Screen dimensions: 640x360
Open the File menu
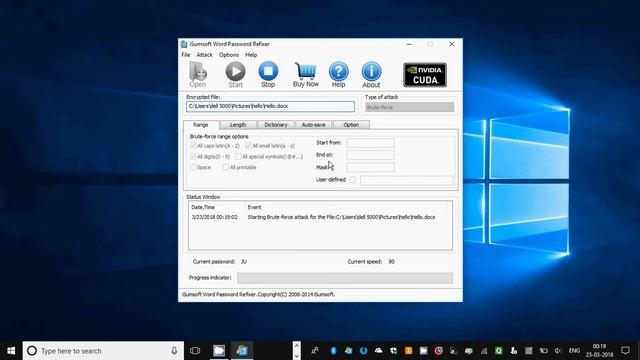[x=186, y=55]
